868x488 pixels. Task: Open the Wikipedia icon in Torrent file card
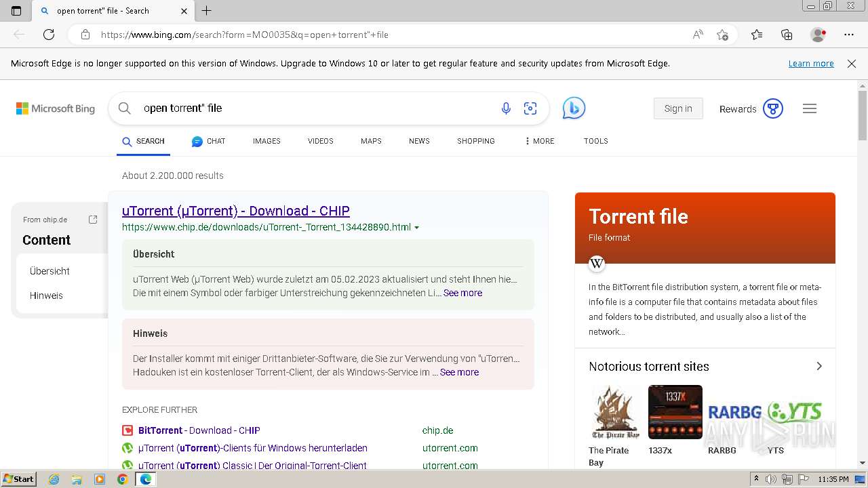click(597, 264)
